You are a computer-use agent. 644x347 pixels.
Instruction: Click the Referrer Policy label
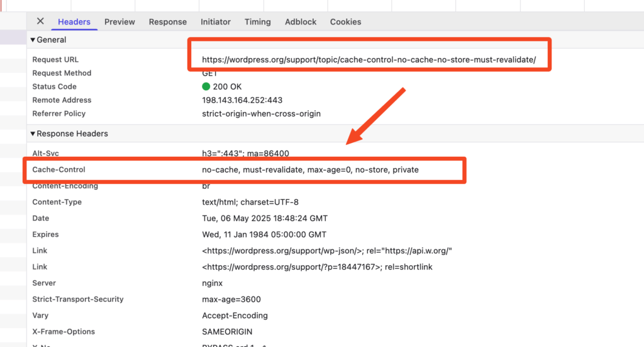(58, 114)
